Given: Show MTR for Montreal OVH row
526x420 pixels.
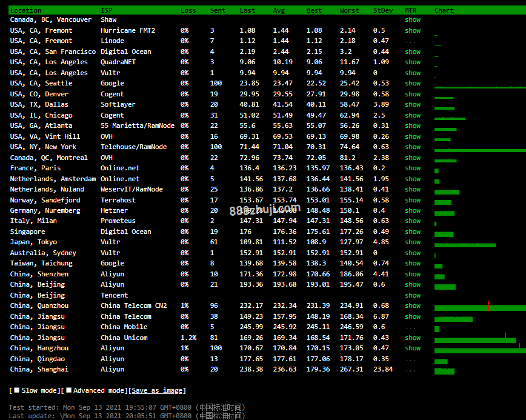Looking at the screenshot, I should (413, 158).
